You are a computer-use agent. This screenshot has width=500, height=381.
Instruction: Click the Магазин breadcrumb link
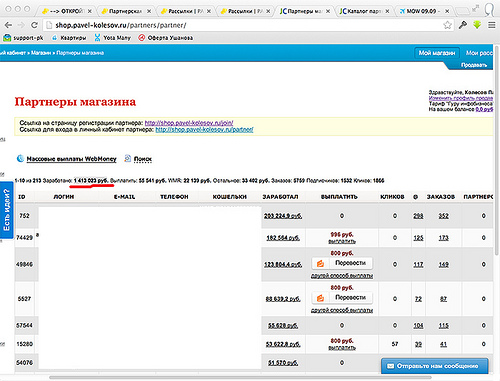[41, 53]
